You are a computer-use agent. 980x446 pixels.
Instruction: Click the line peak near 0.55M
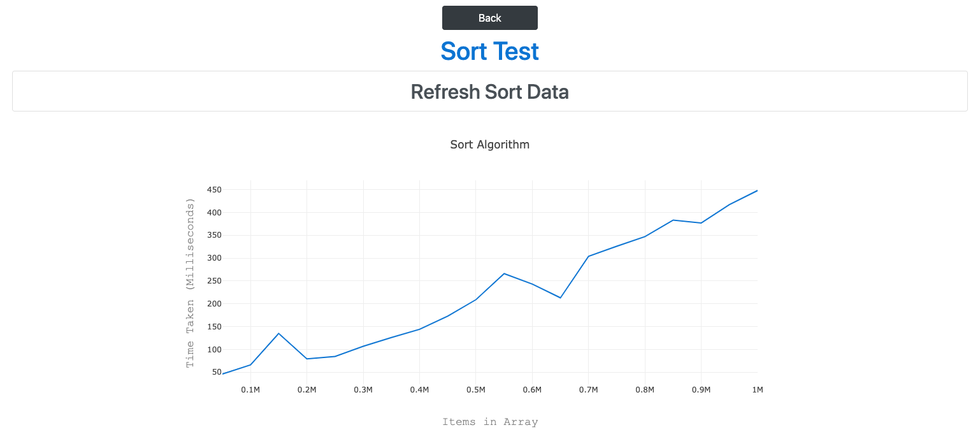[x=504, y=273]
